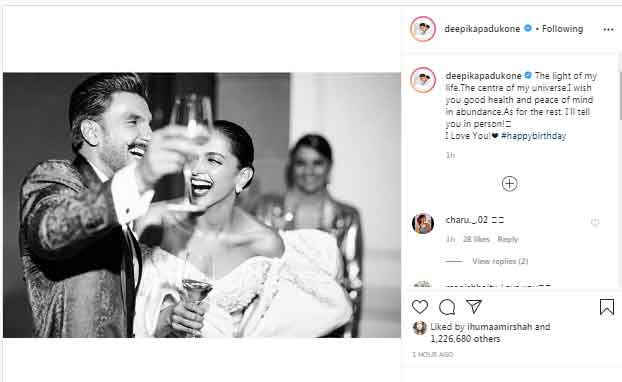Open #happybirthday hashtag link
The width and height of the screenshot is (622, 382).
pyautogui.click(x=533, y=136)
